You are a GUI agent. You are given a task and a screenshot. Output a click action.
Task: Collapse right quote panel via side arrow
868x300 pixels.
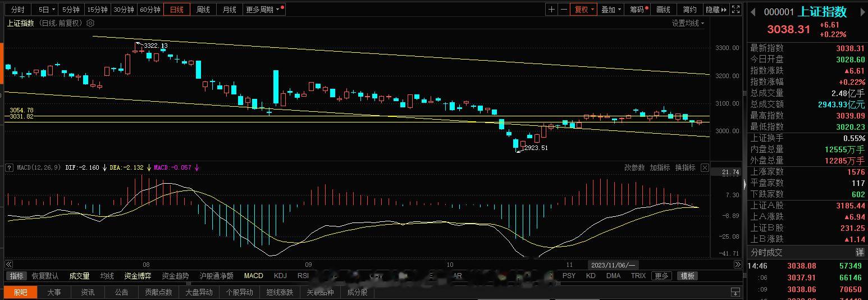coord(745,183)
